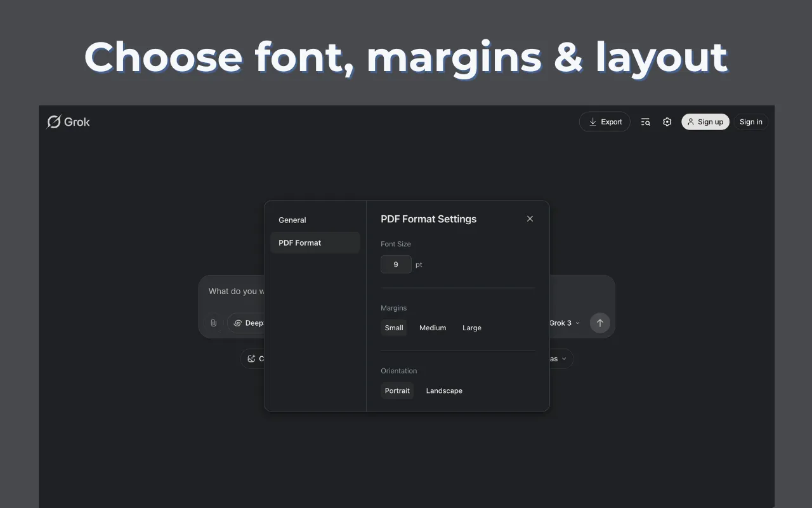Select Medium margins option
812x508 pixels.
pyautogui.click(x=433, y=328)
